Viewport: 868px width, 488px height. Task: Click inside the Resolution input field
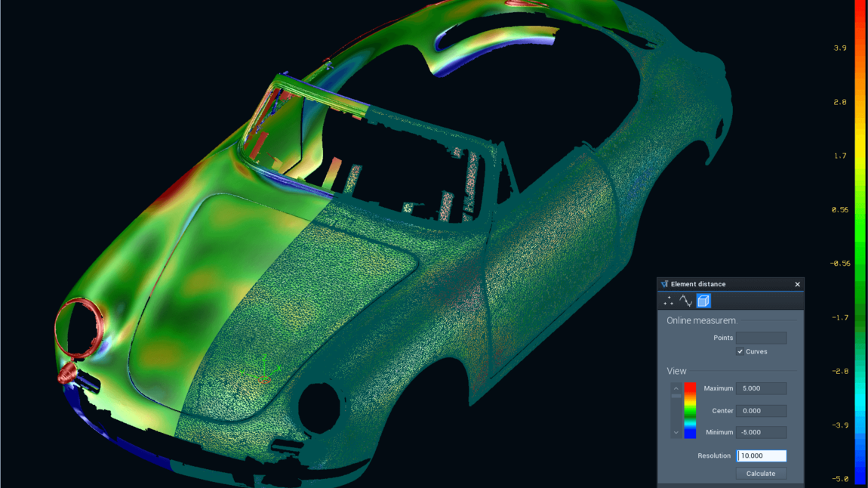pyautogui.click(x=762, y=455)
